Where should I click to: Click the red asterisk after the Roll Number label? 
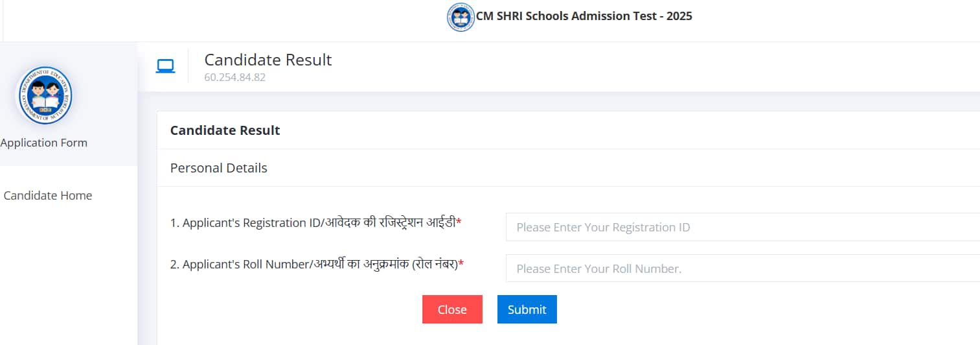tap(461, 264)
